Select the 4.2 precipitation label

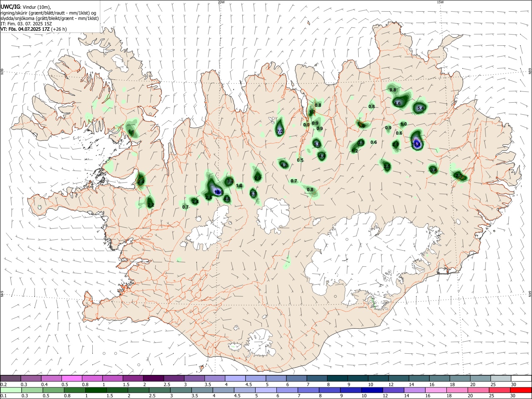[284, 165]
